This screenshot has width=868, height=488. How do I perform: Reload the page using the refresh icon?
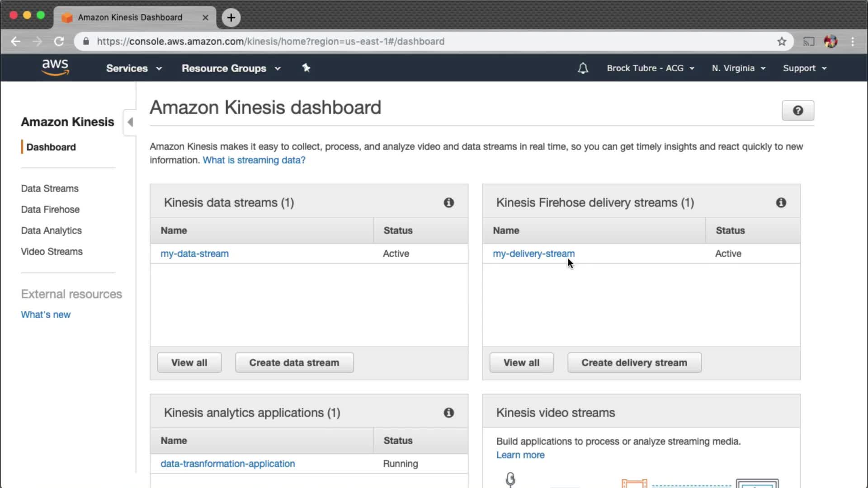coord(59,42)
